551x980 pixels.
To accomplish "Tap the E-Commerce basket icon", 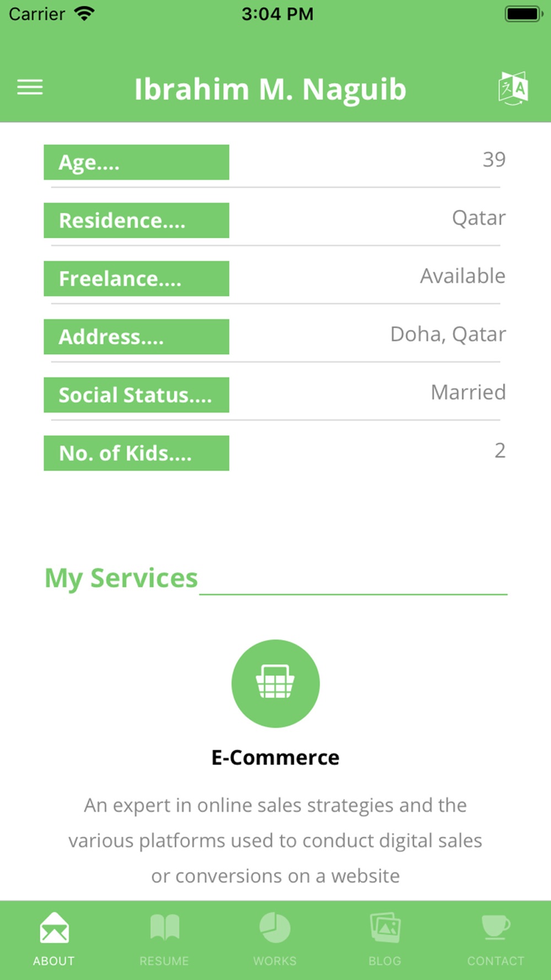I will [275, 683].
